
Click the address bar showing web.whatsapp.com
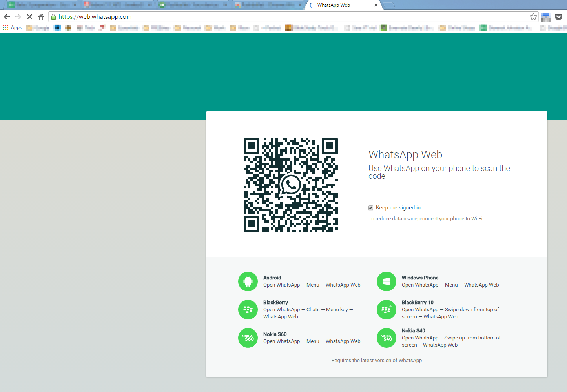tap(292, 17)
